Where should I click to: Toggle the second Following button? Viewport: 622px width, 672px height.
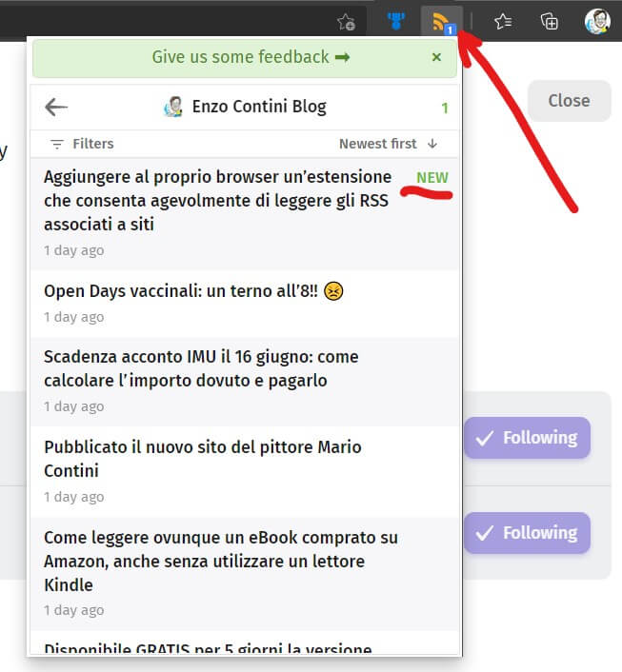(x=527, y=533)
